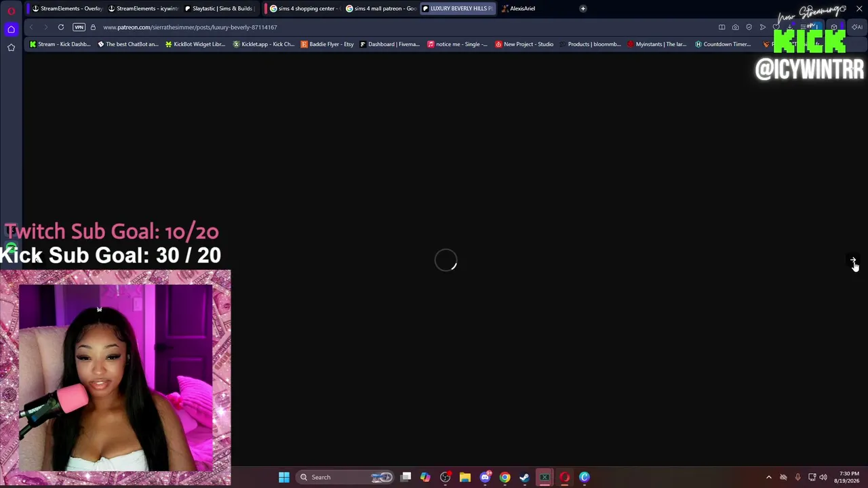Open New Project - Studio bookmark

(x=524, y=44)
